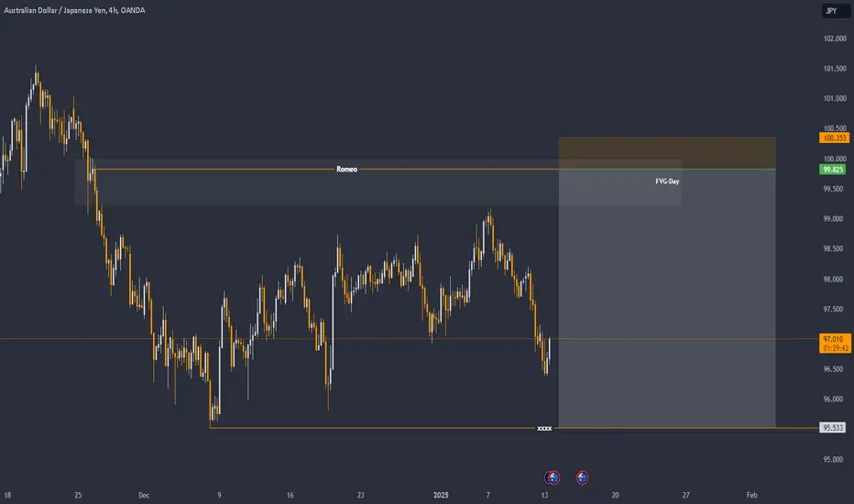Click the Dec date axis label

[x=144, y=495]
